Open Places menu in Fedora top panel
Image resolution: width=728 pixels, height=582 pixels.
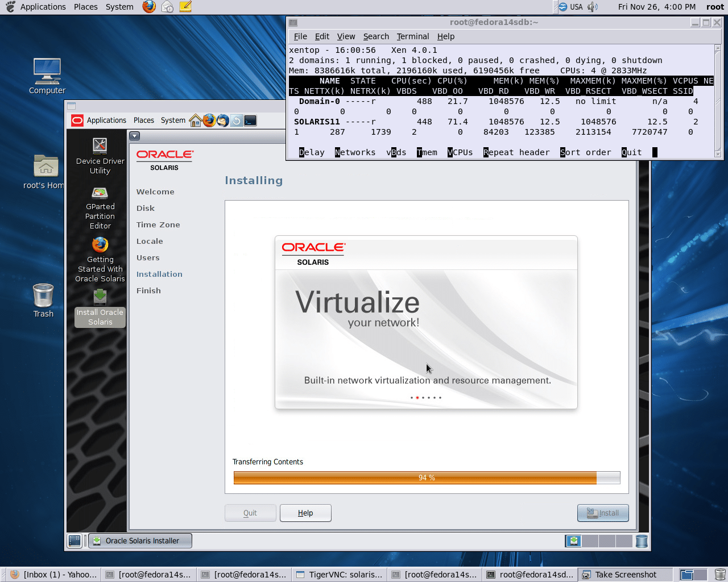(x=86, y=7)
